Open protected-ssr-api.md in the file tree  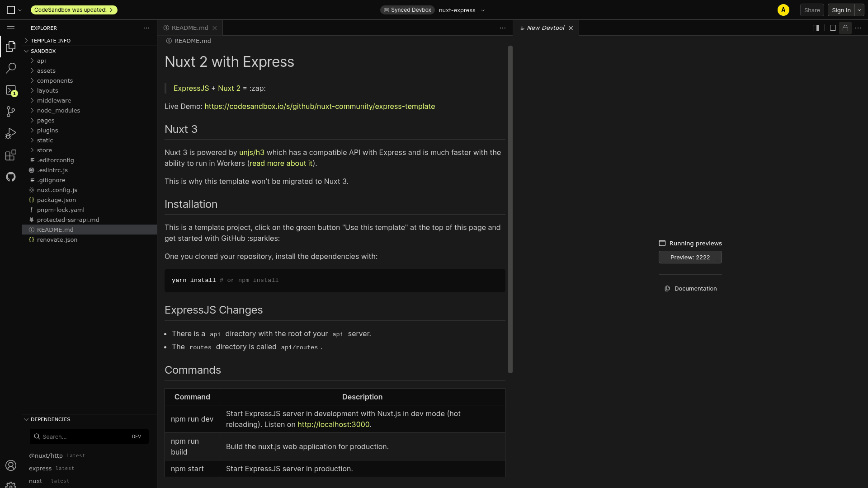(x=90, y=220)
